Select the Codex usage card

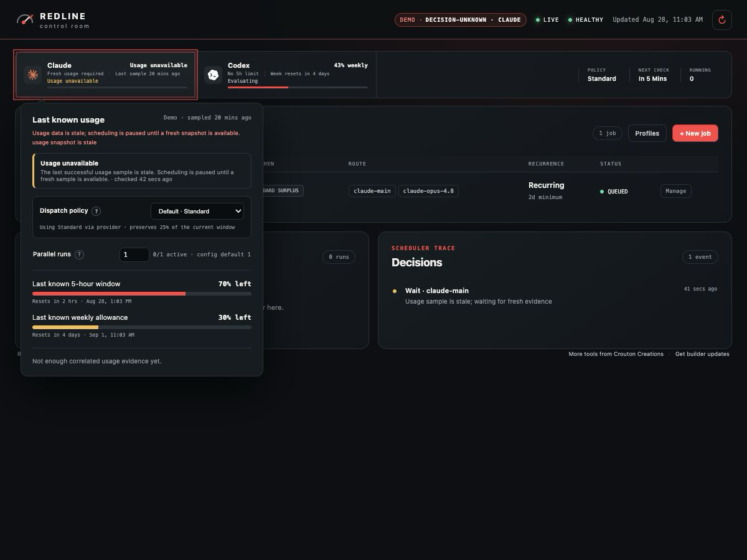click(x=286, y=75)
